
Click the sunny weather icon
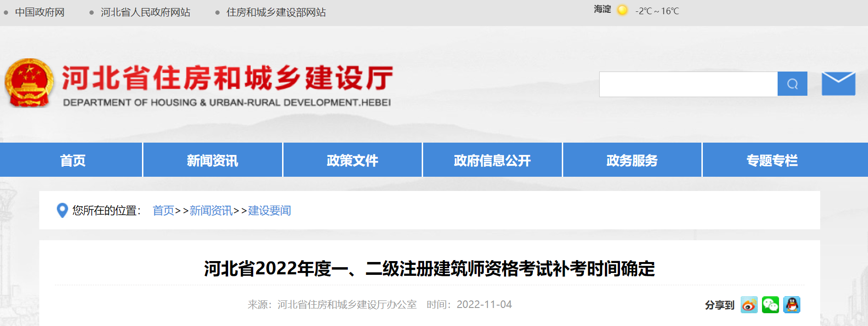[x=622, y=10]
